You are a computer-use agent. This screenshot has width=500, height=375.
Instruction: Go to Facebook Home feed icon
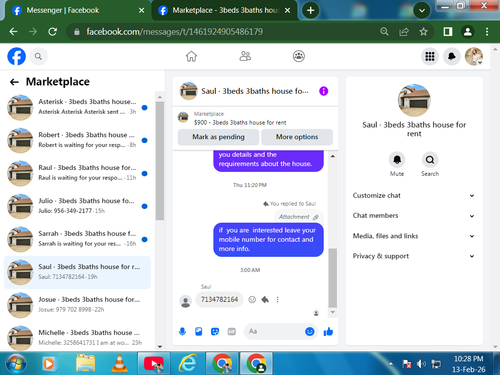[x=191, y=56]
